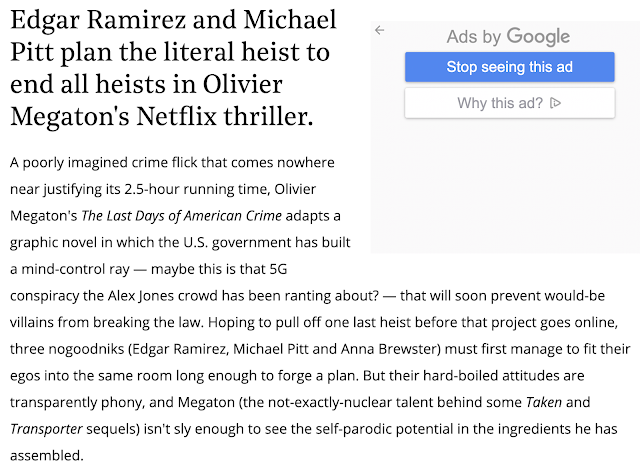Click the final word assembled
The image size is (640, 471).
(47, 455)
